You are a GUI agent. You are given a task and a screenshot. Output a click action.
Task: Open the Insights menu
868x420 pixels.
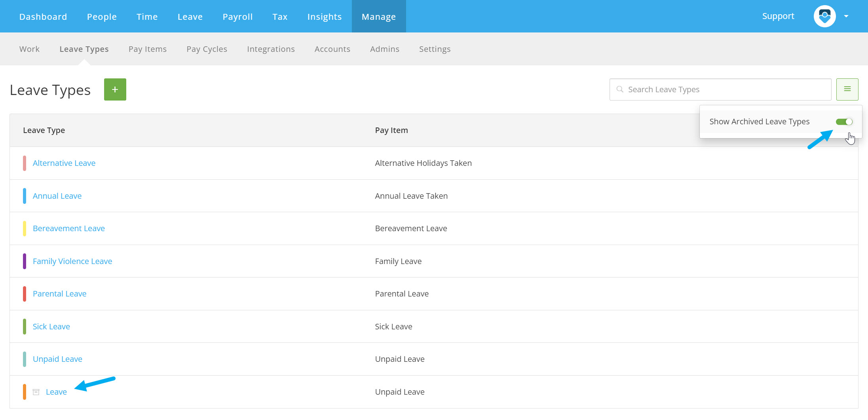pyautogui.click(x=325, y=17)
